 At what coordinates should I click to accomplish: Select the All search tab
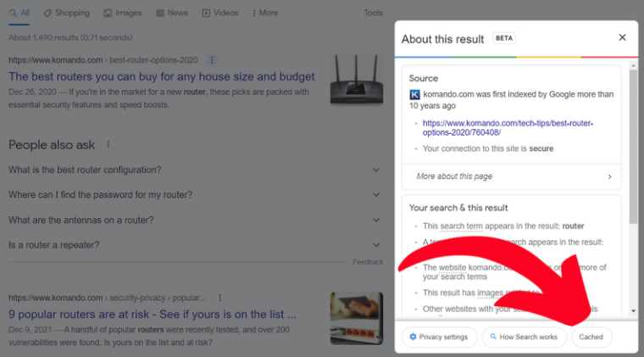[19, 14]
